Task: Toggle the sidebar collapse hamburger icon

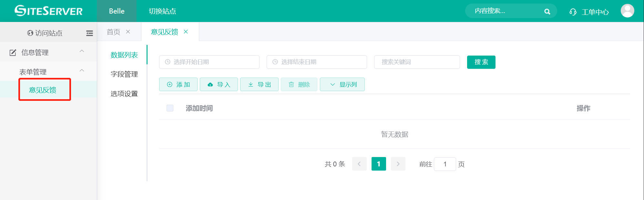Action: [x=89, y=33]
